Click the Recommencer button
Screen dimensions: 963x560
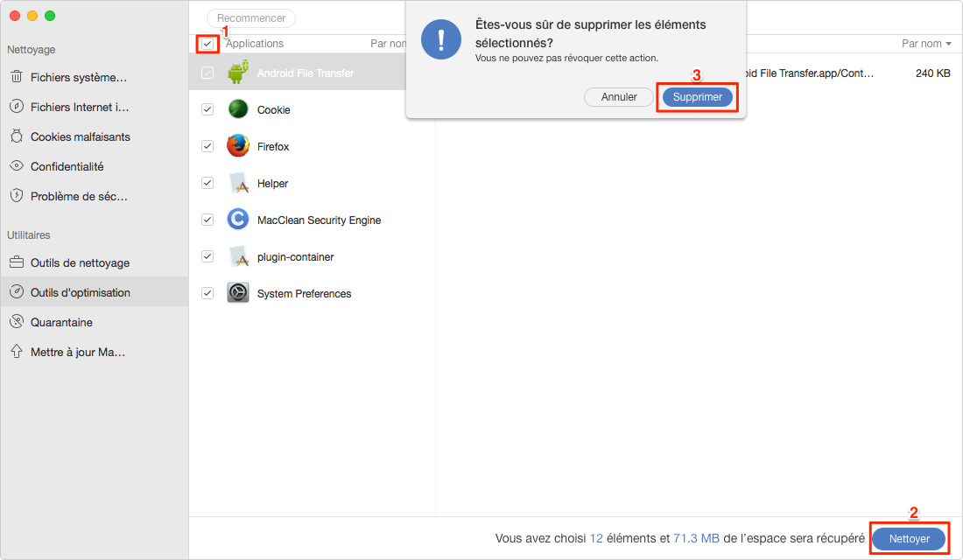[x=251, y=18]
